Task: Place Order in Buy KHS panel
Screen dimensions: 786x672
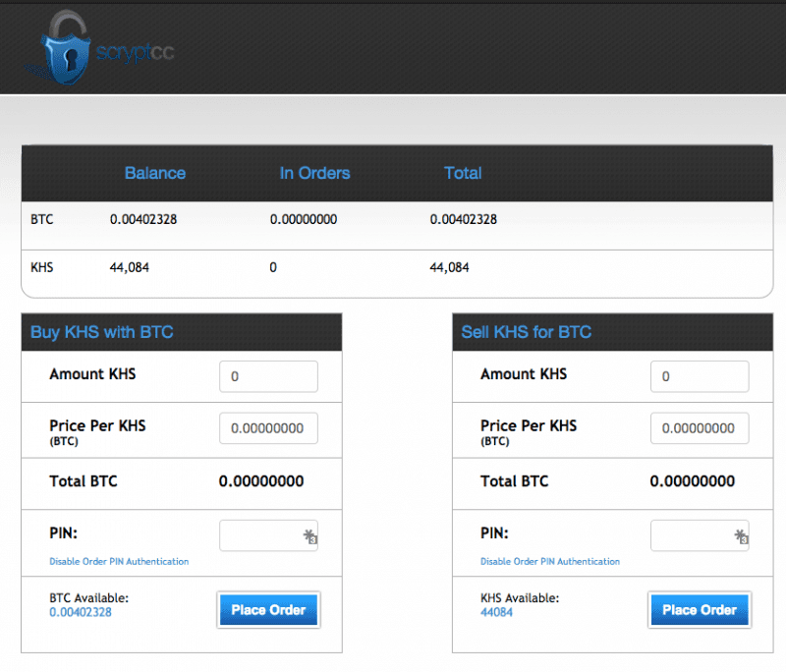Action: click(x=268, y=610)
